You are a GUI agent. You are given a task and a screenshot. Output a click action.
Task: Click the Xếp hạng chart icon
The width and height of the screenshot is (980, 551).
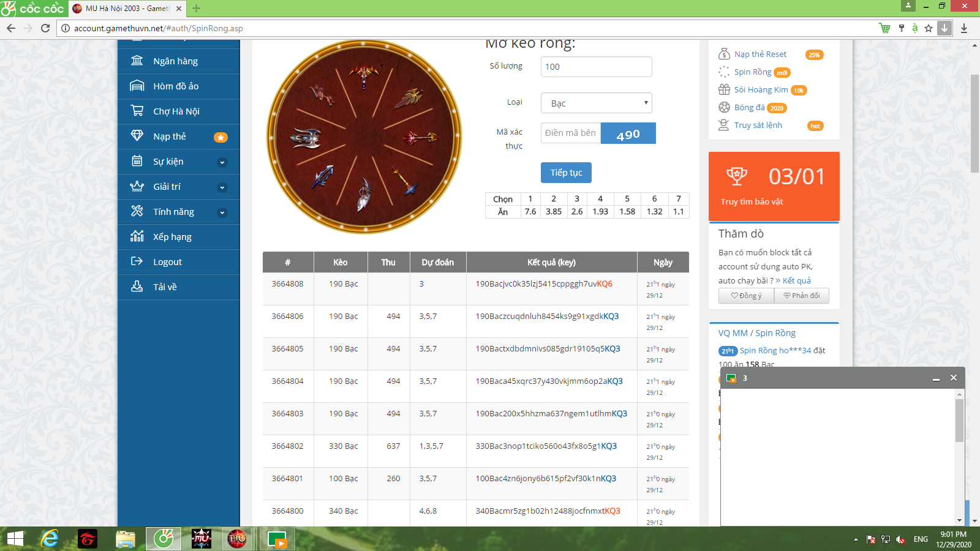tap(137, 236)
